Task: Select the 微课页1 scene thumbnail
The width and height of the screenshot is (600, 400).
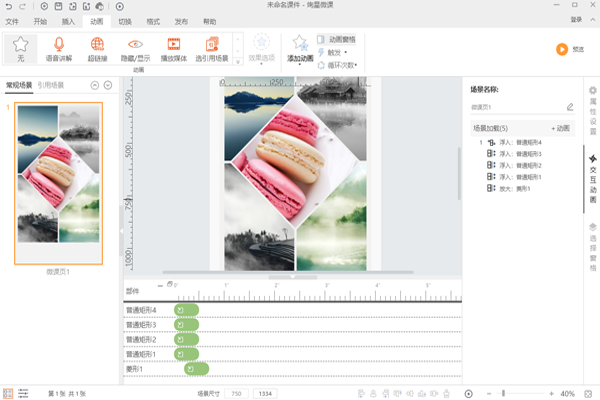Action: coord(59,183)
